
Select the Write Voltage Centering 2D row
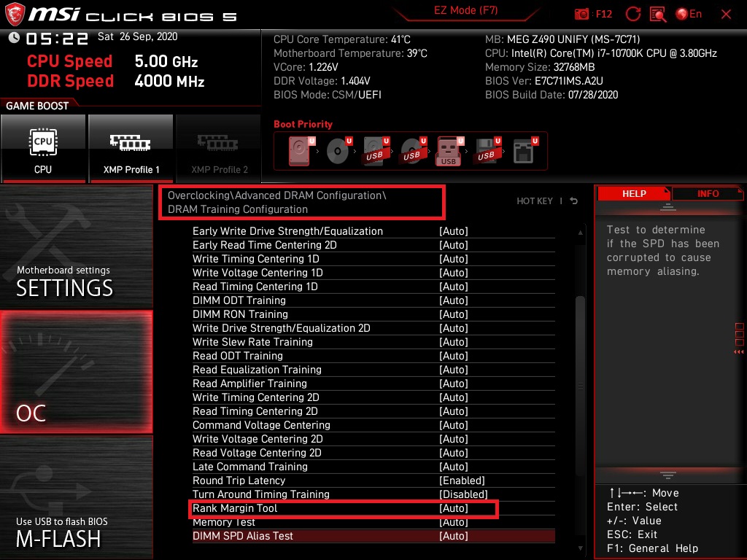click(x=373, y=438)
